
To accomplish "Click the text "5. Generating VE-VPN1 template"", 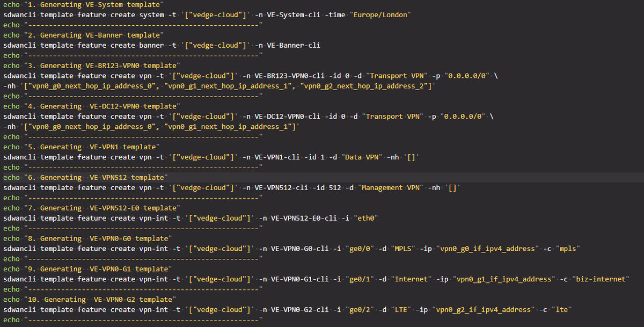I will (x=92, y=148).
